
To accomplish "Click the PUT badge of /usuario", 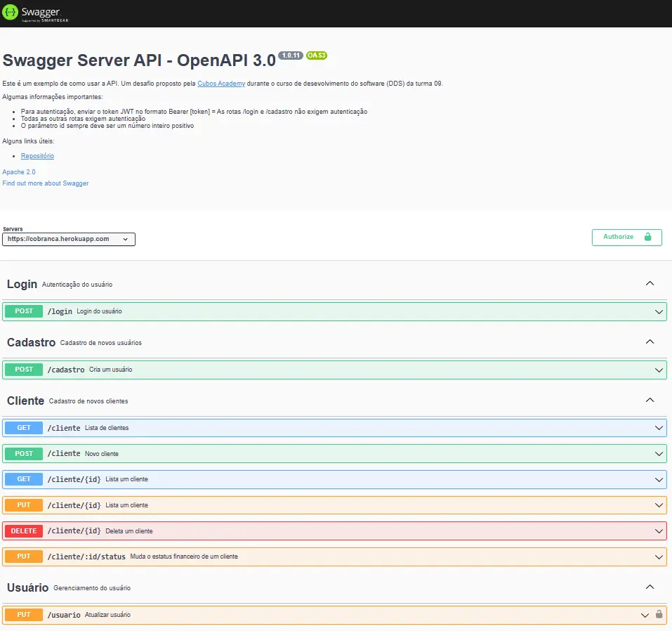I will 24,614.
